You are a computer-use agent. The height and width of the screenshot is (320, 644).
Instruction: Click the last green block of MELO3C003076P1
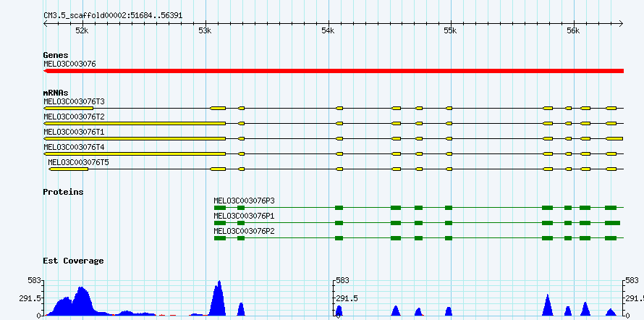click(612, 223)
